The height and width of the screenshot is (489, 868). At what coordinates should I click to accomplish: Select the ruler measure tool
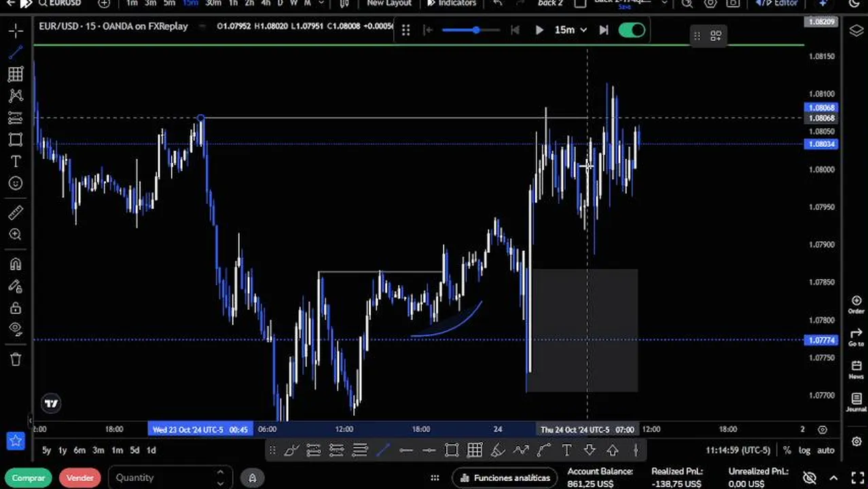coord(16,213)
